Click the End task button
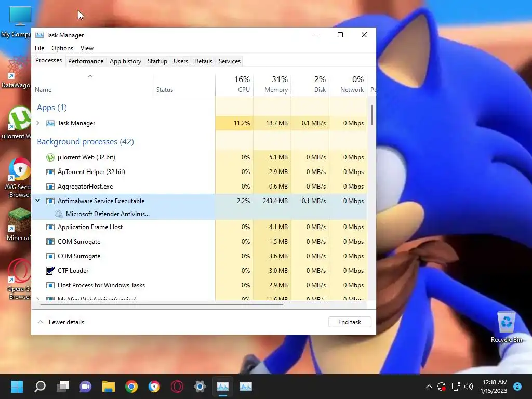 (350, 322)
